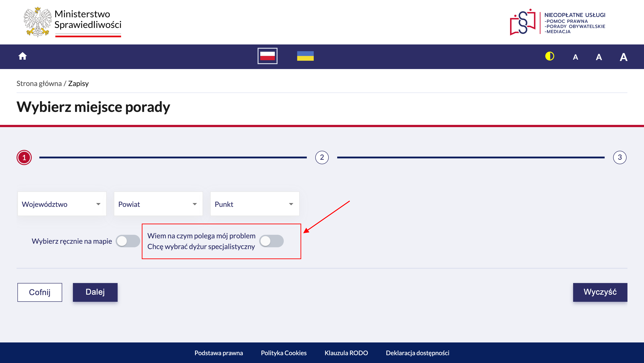Open Strona główna breadcrumb link
The image size is (644, 363).
pyautogui.click(x=39, y=84)
